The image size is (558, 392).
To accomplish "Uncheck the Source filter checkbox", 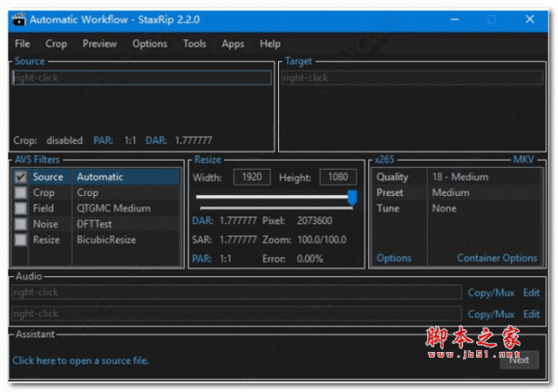I will pyautogui.click(x=20, y=176).
